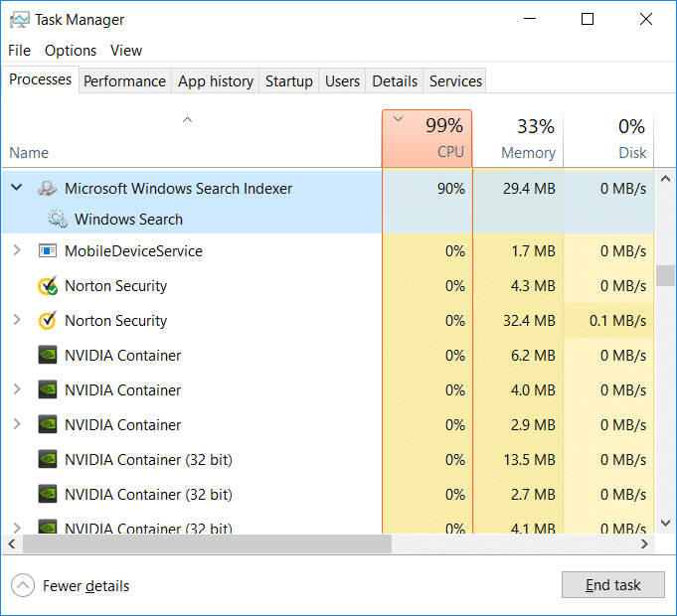Expand the second Norton Security process
Viewport: 677px width, 616px height.
(x=16, y=321)
